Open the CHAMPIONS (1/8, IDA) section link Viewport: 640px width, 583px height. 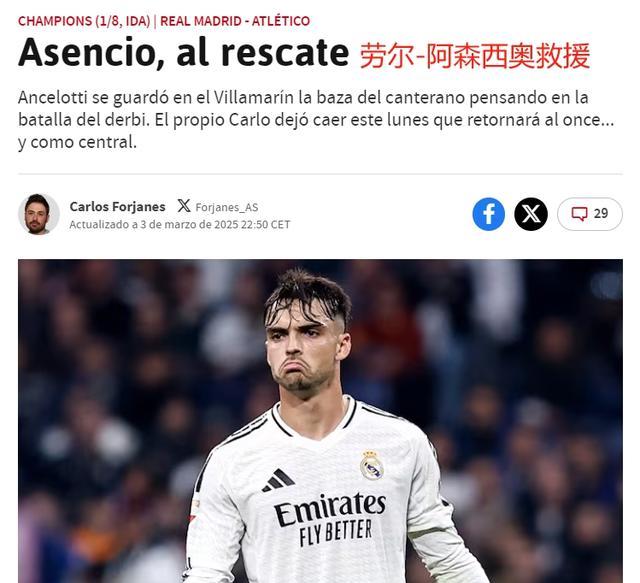[84, 21]
